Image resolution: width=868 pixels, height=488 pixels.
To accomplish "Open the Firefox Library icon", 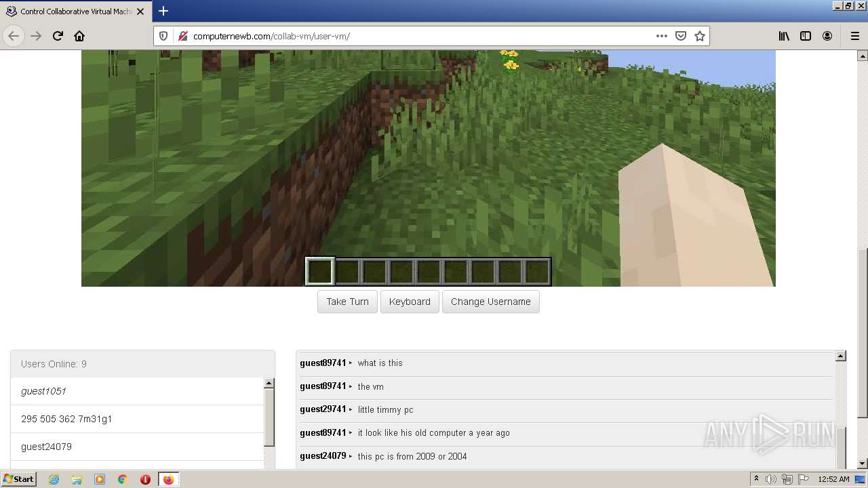I will point(784,36).
